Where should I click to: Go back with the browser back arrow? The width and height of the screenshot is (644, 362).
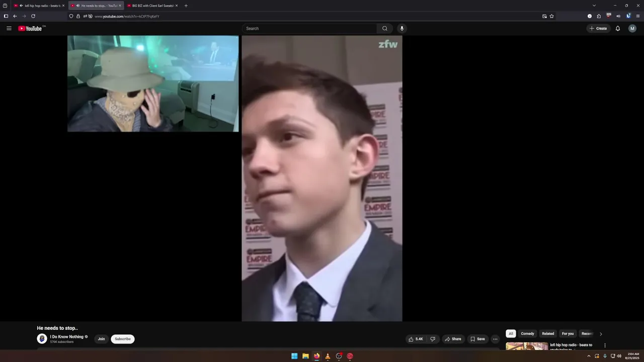click(x=15, y=16)
